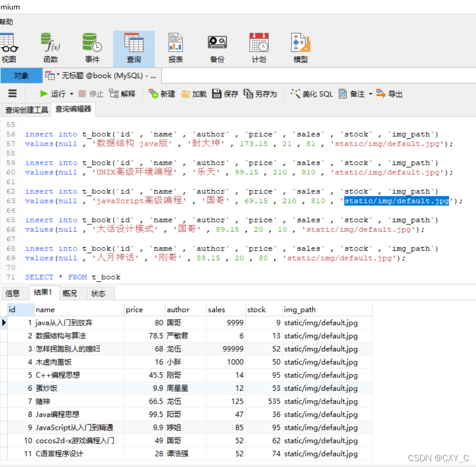Image resolution: width=476 pixels, height=467 pixels.
Task: Open the 函数 (Function) toolbar icon
Action: [x=51, y=48]
